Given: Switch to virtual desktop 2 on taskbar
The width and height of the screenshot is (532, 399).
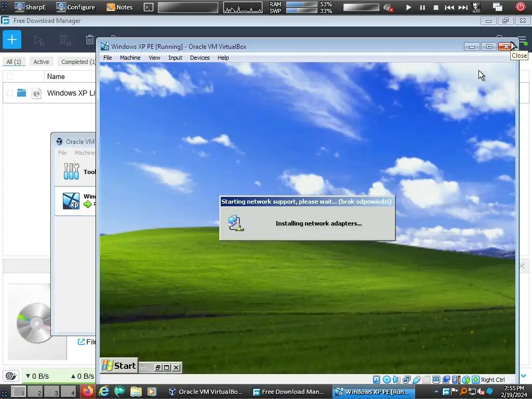Looking at the screenshot, I should click(x=35, y=392).
